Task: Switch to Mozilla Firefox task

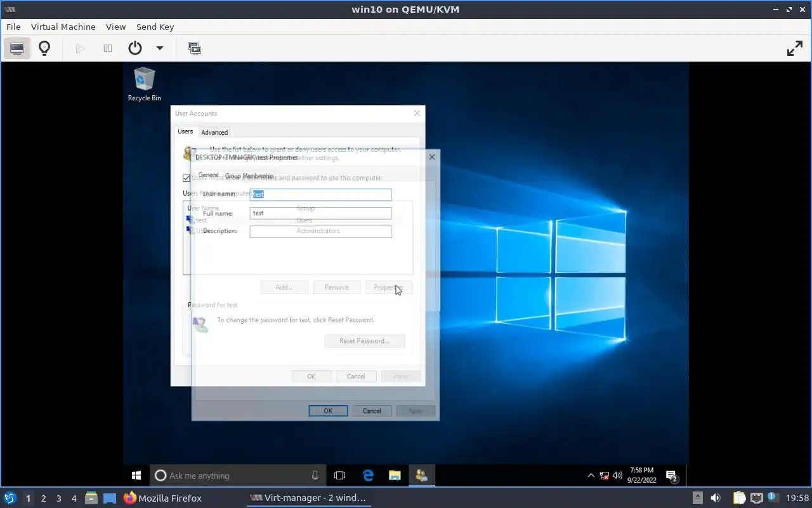Action: 163,498
